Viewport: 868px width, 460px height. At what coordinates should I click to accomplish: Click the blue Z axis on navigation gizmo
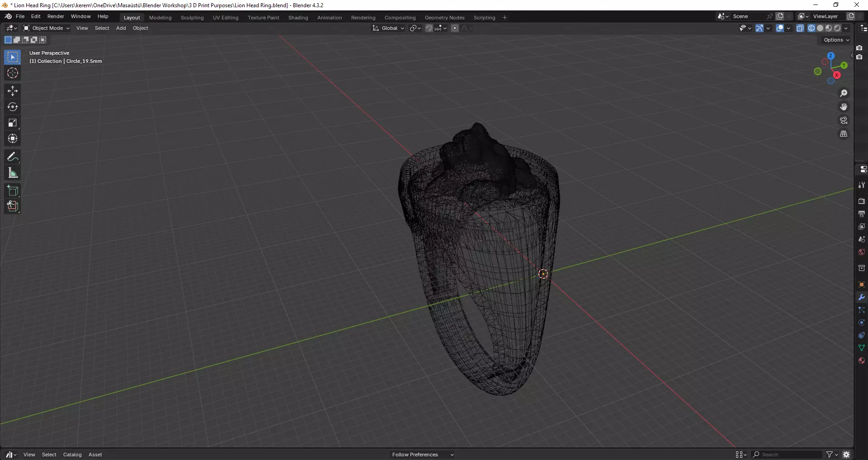point(831,56)
